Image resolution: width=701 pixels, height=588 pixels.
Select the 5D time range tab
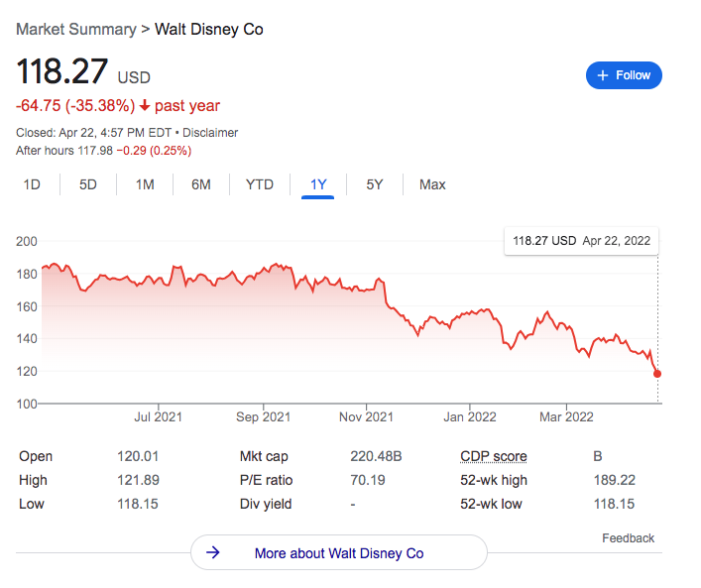pyautogui.click(x=88, y=184)
